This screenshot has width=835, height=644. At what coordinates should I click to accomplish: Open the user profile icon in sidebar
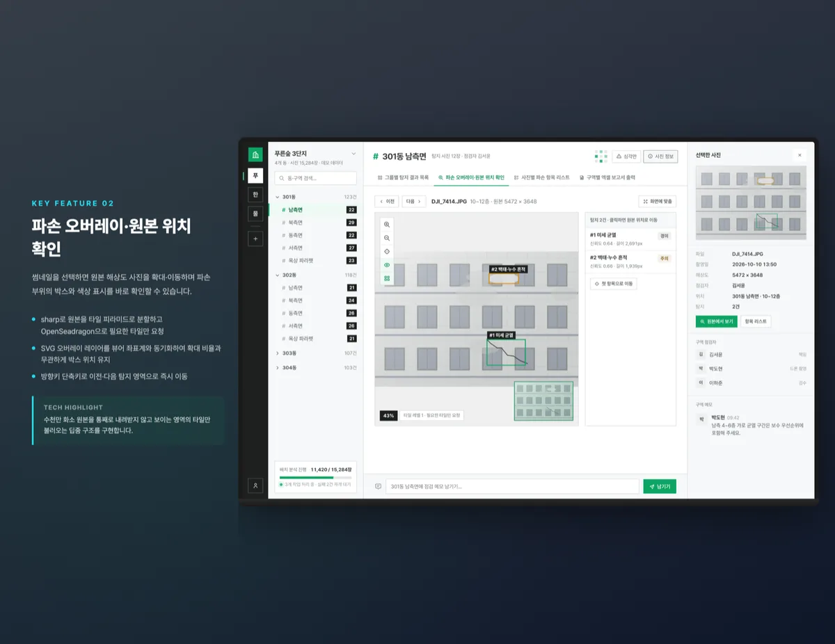pos(255,485)
